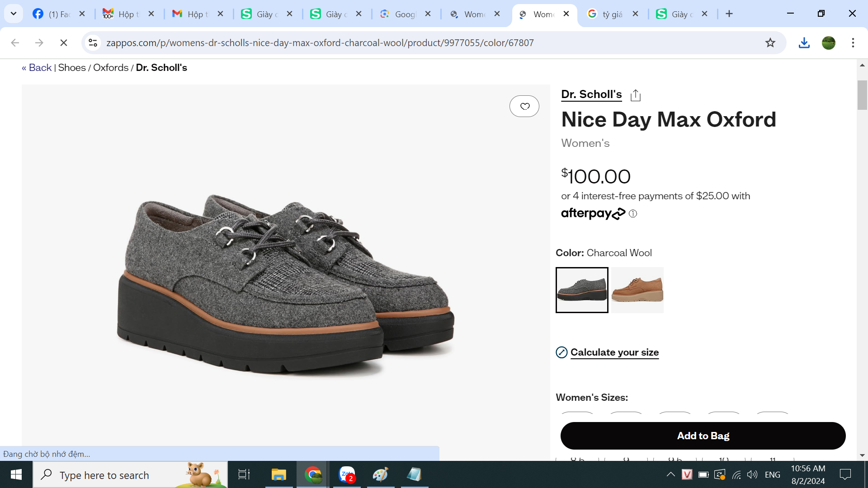Open Paint app from the taskbar
Viewport: 868px width, 488px height.
(x=381, y=474)
